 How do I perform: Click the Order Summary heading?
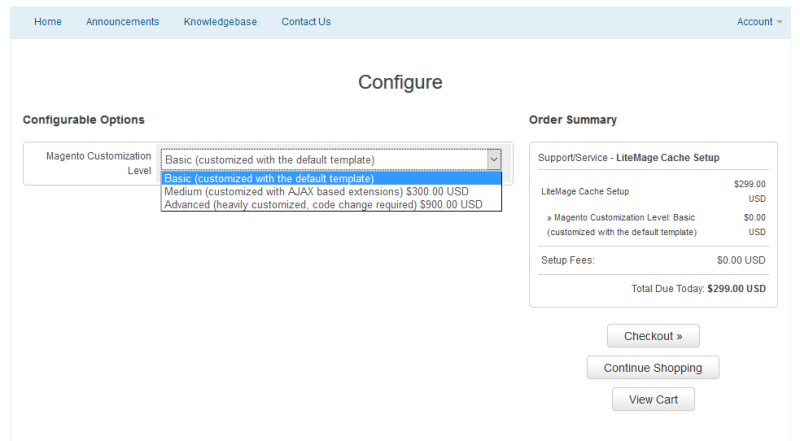click(x=572, y=120)
